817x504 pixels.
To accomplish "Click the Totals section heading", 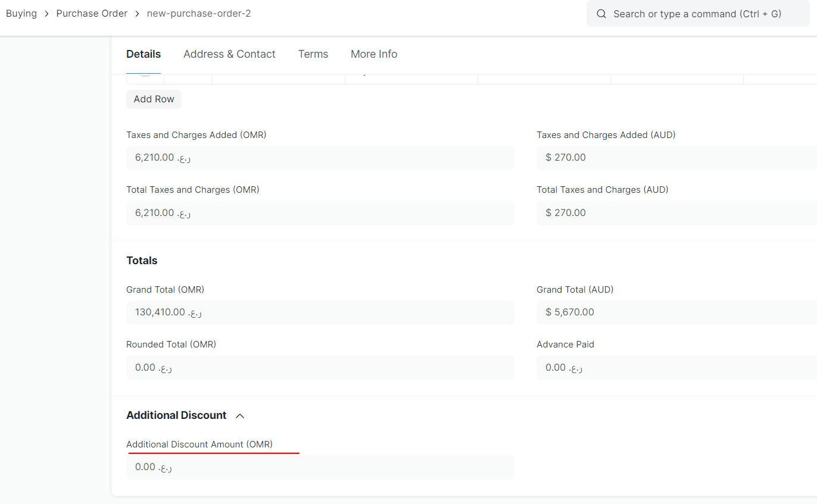I will [142, 260].
